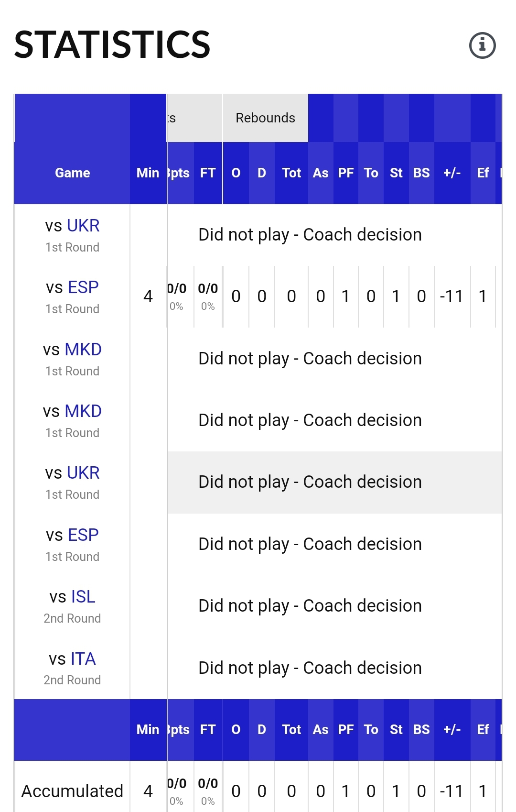Sort by +/- in the top header row
Image resolution: width=516 pixels, height=812 pixels.
[x=452, y=173]
